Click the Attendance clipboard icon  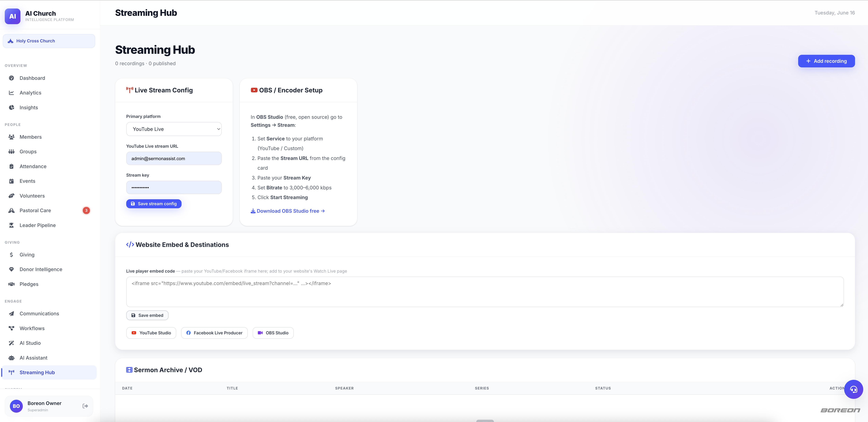[11, 166]
